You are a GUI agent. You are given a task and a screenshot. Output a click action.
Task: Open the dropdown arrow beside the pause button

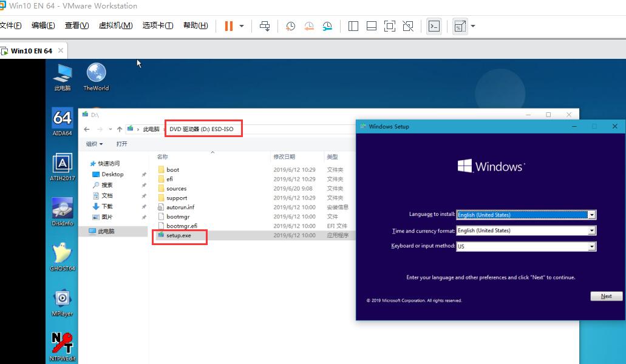242,26
